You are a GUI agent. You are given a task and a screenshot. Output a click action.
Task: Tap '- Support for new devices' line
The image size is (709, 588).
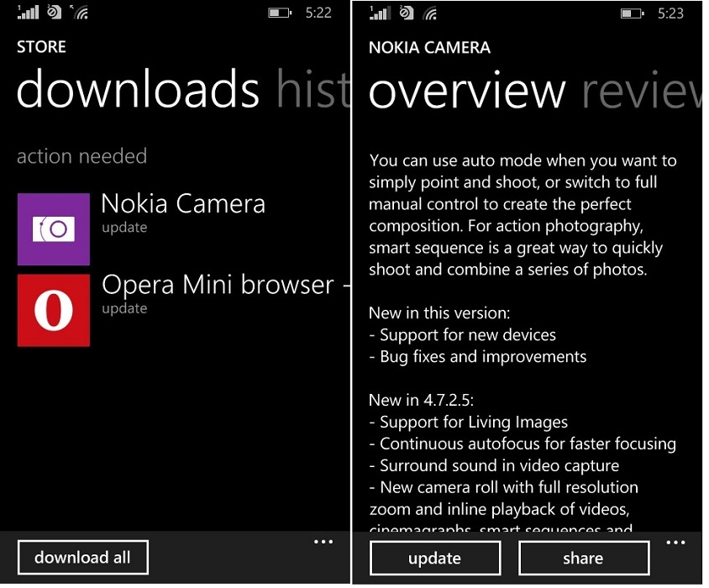(x=463, y=335)
